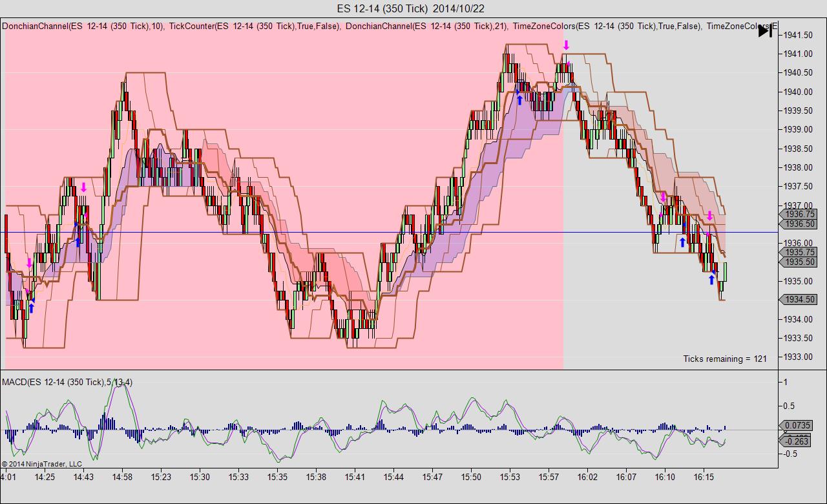The image size is (827, 504).
Task: Click the chart title ES 12-14 (350 Tick) 2014/10/22
Action: (411, 8)
